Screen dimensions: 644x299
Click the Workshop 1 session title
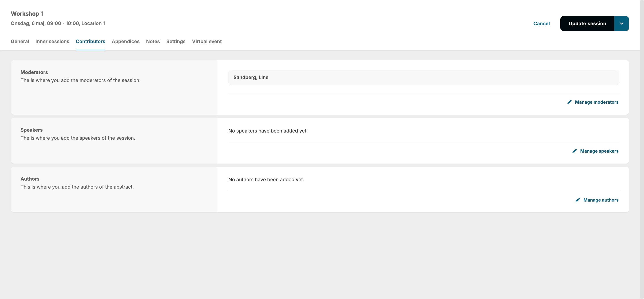pos(27,14)
